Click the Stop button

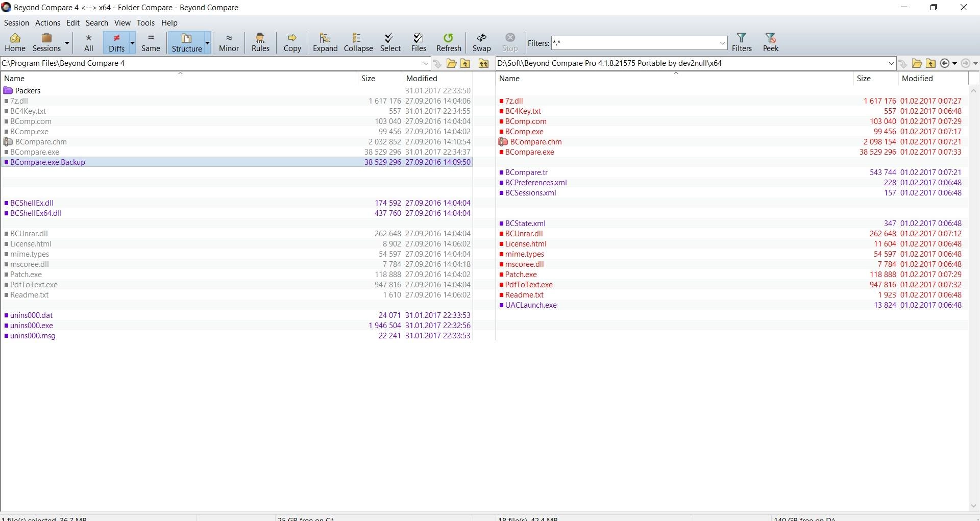[510, 42]
